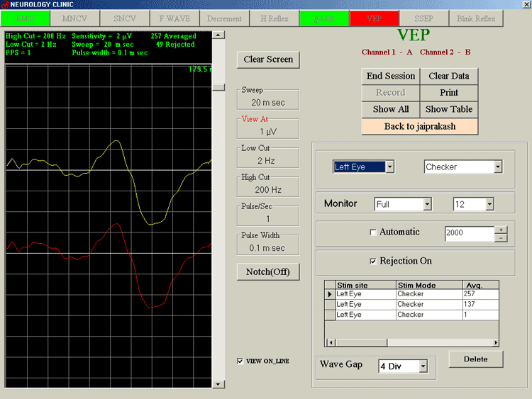Select the first table row arrow marker
Viewport: 532px width, 399px height.
(329, 293)
